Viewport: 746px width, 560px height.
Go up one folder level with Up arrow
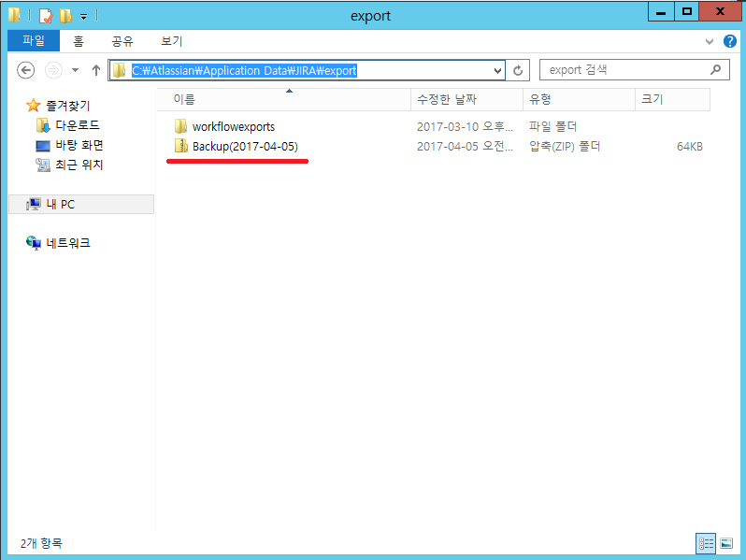(x=96, y=70)
